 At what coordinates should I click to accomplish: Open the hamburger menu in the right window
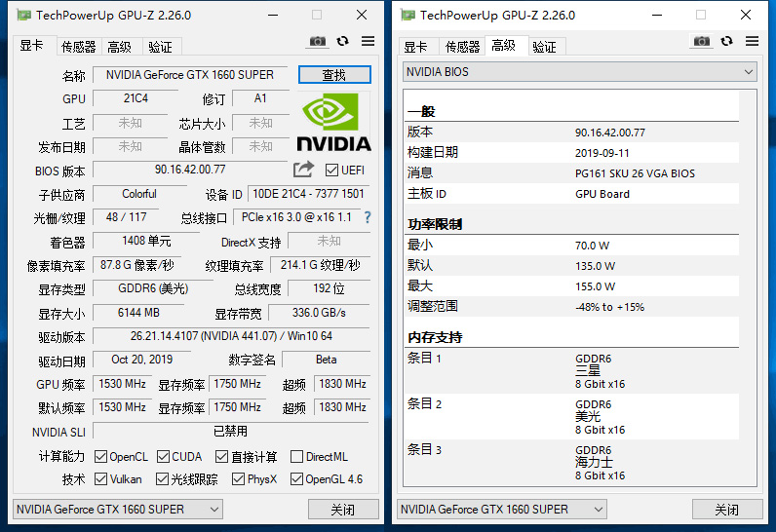752,41
